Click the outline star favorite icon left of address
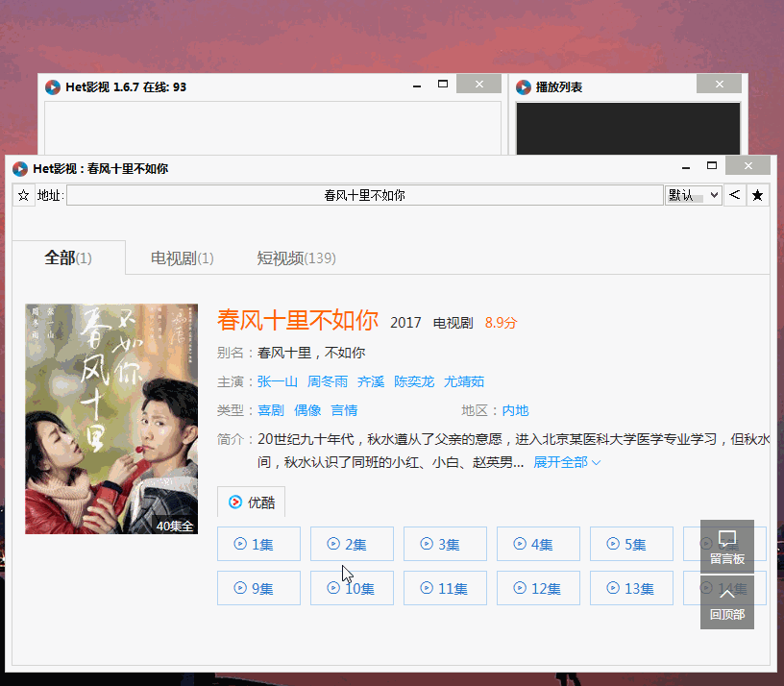This screenshot has height=686, width=784. [x=23, y=195]
